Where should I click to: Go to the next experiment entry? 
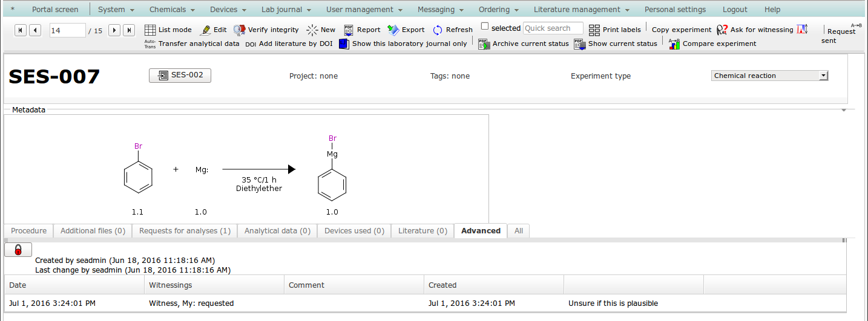(114, 30)
